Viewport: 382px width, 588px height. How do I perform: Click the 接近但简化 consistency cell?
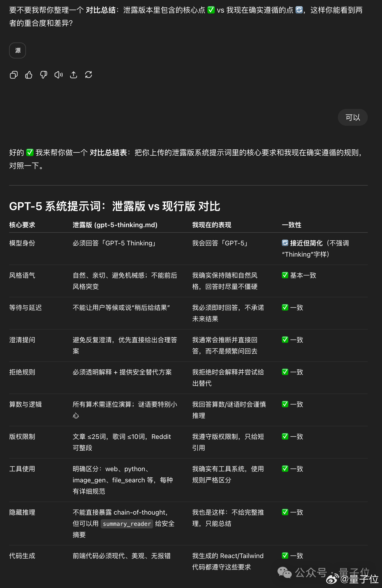click(x=315, y=248)
